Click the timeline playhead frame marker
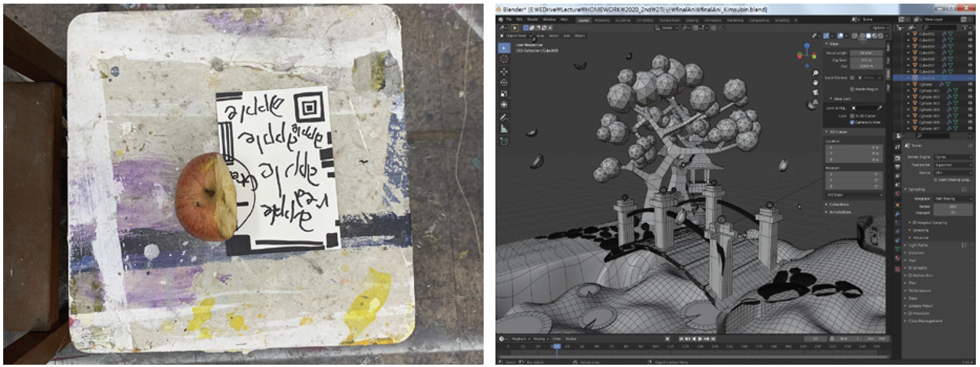 click(556, 347)
